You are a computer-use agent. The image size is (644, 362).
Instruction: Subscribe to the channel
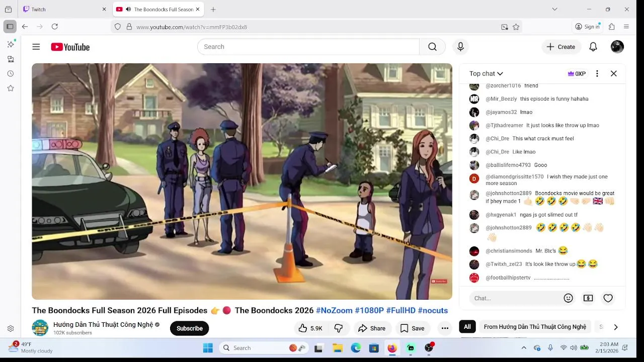[190, 328]
